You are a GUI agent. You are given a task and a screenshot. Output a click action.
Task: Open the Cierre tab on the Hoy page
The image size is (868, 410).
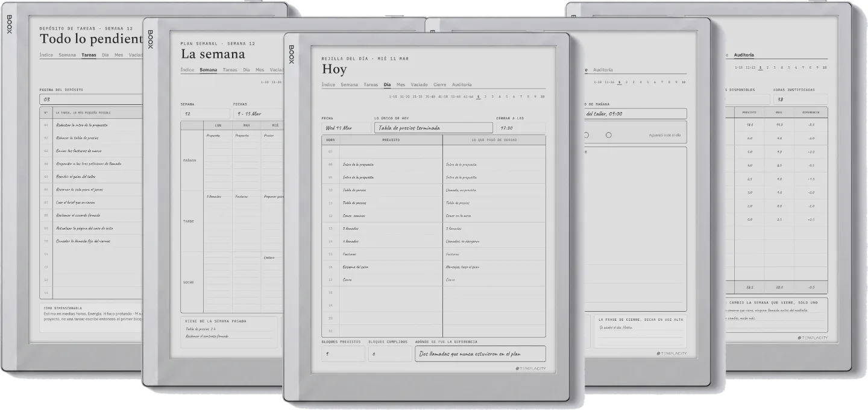(440, 84)
